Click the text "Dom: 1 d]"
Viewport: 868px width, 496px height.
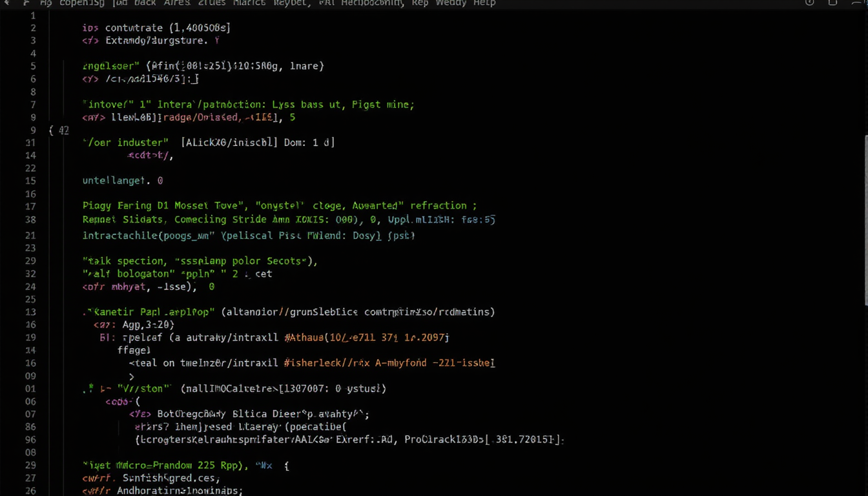tap(309, 142)
